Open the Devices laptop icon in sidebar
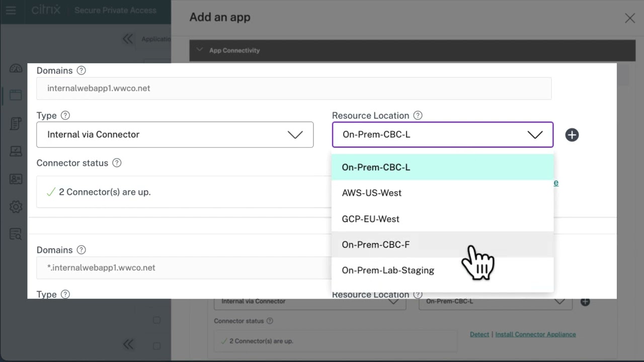This screenshot has width=644, height=362. (x=16, y=151)
